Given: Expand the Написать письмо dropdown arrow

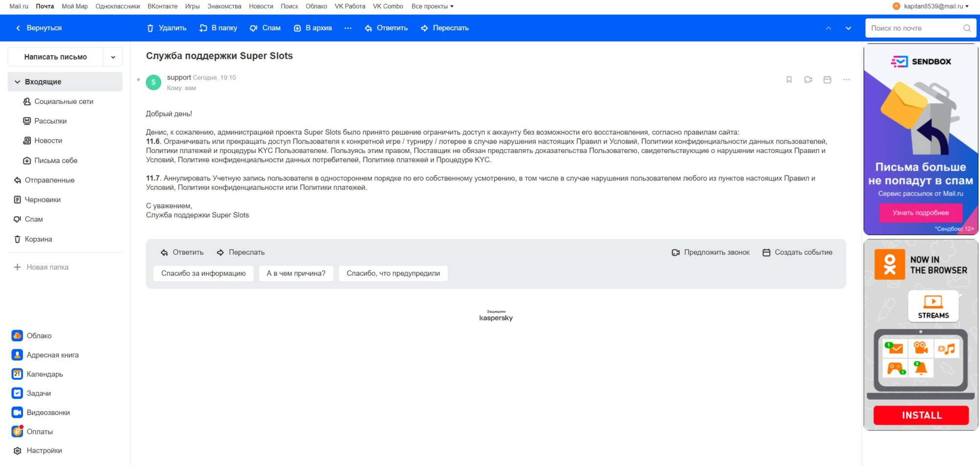Looking at the screenshot, I should tap(113, 57).
